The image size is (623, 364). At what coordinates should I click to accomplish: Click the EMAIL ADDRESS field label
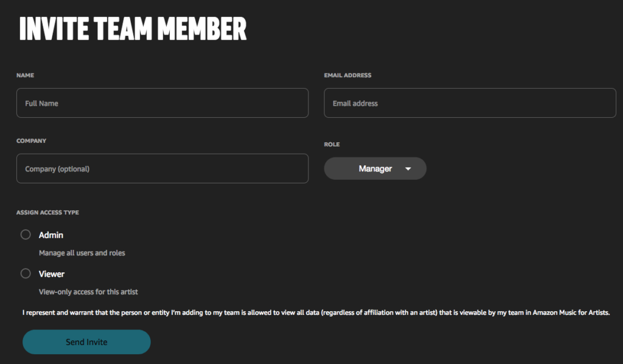click(347, 75)
